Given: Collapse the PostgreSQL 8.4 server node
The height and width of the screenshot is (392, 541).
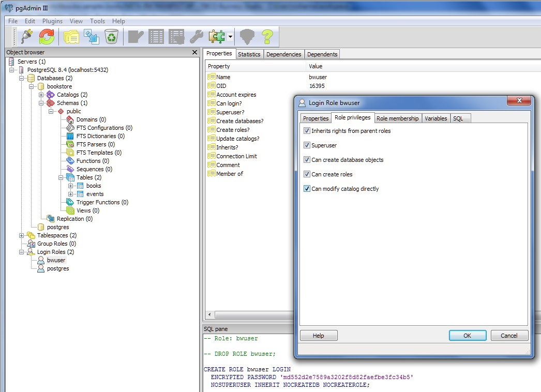Looking at the screenshot, I should [x=12, y=70].
